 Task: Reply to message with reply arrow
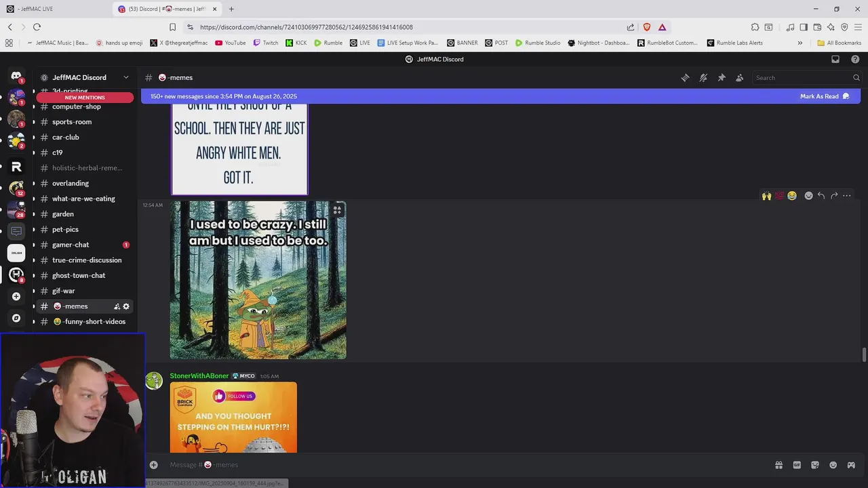click(821, 196)
